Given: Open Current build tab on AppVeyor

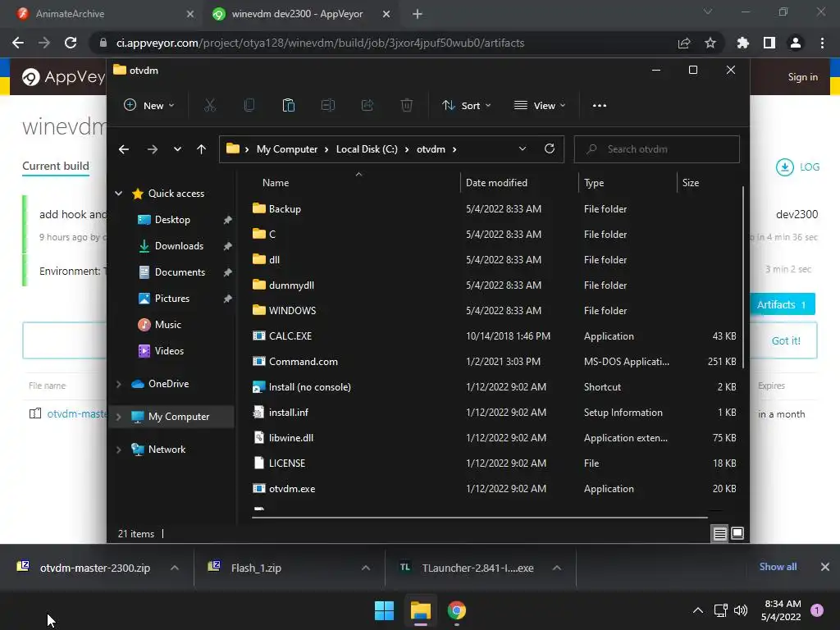Looking at the screenshot, I should point(56,166).
